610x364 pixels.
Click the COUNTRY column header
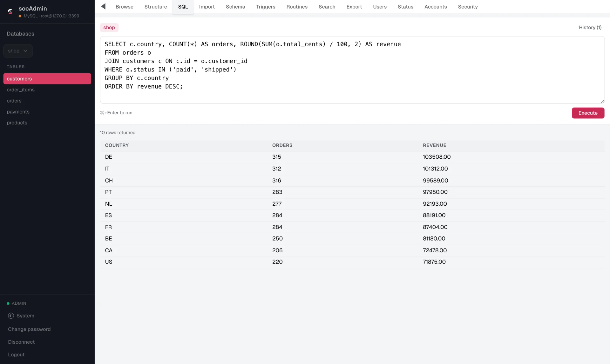(x=117, y=145)
